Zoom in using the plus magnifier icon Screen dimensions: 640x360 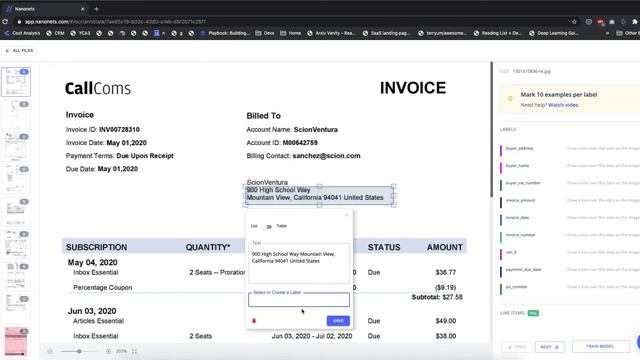pos(108,351)
